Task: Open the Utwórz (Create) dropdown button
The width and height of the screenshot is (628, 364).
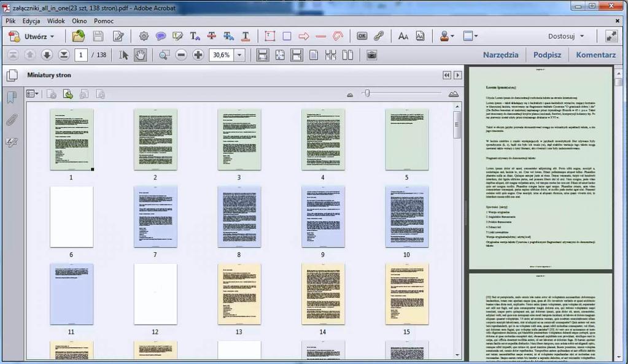Action: tap(31, 36)
